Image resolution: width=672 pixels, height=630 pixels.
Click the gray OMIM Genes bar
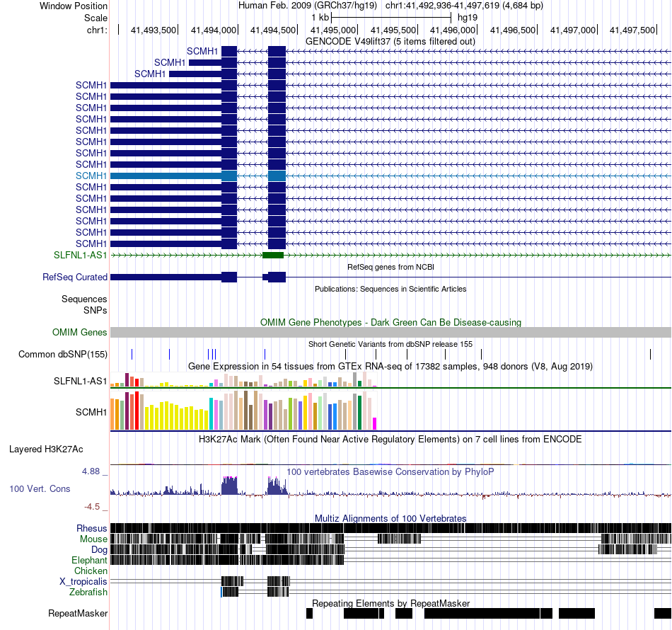click(390, 333)
